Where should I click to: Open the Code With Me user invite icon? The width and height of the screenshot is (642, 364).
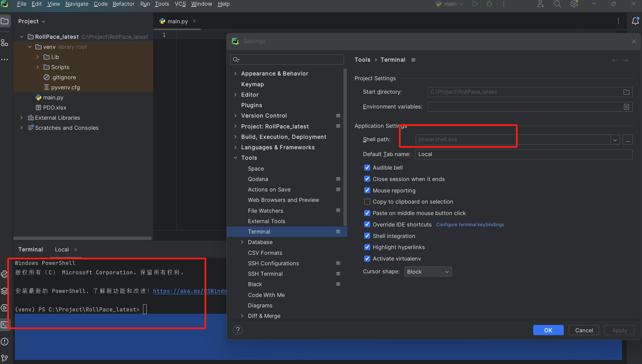point(540,4)
